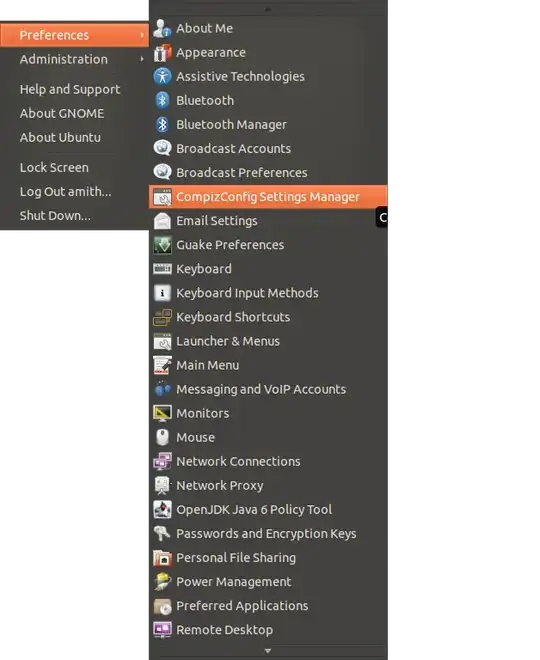The image size is (540, 660).
Task: Select Preferred Applications label
Action: pos(242,606)
